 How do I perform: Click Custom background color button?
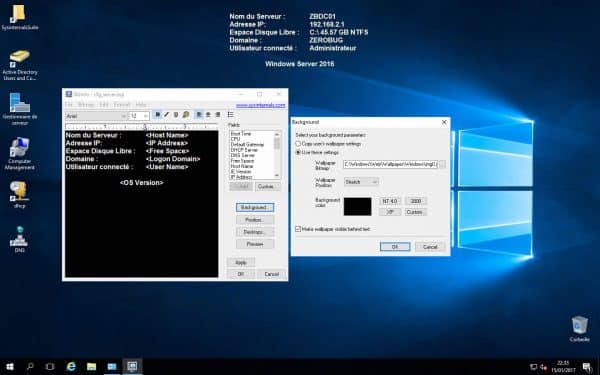(x=416, y=212)
